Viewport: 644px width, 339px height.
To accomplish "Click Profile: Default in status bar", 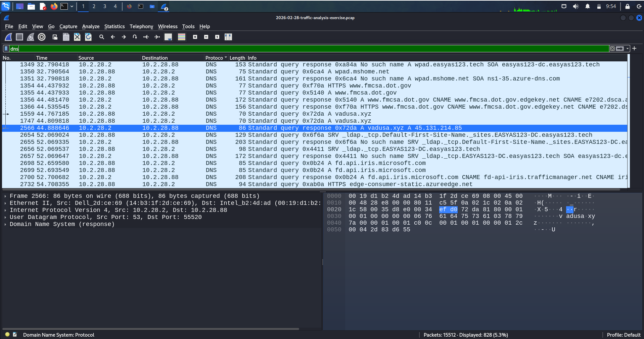I will click(624, 335).
